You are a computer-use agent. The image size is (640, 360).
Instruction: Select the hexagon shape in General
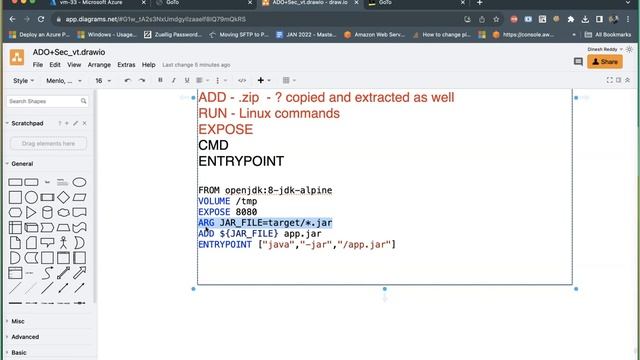point(15,213)
